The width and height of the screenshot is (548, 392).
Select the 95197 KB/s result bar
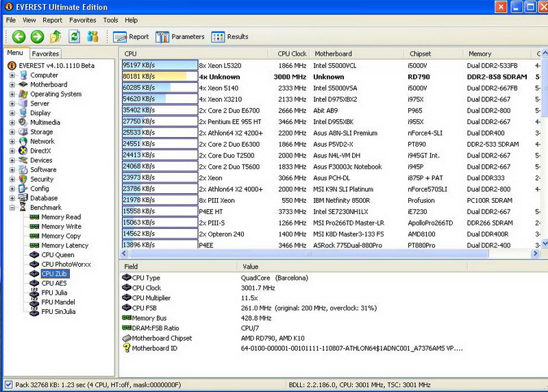(x=160, y=65)
